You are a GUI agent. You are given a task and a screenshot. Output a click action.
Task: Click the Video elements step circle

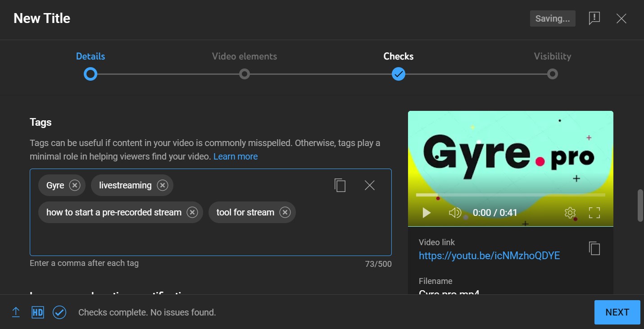tap(245, 74)
